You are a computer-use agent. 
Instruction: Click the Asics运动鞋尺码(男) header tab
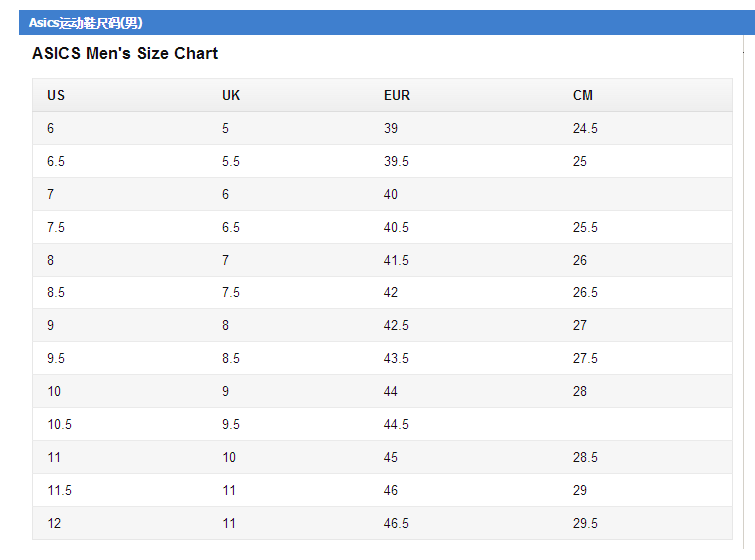click(86, 23)
